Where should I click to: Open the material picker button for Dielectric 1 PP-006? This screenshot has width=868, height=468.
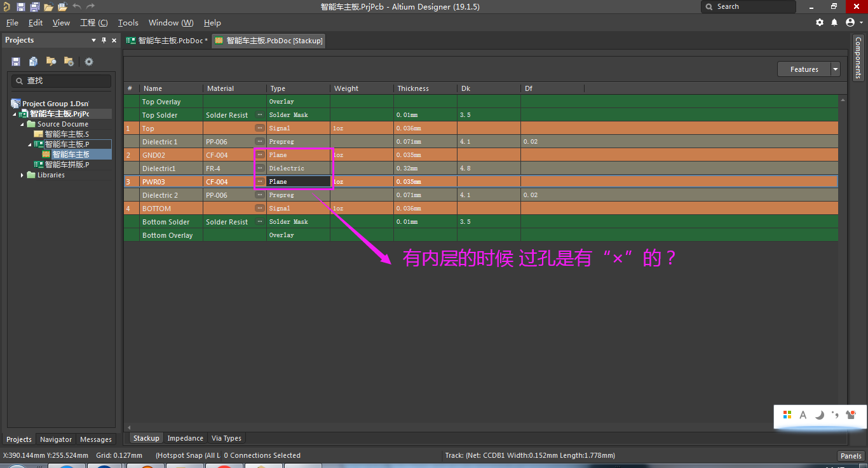[x=260, y=142]
